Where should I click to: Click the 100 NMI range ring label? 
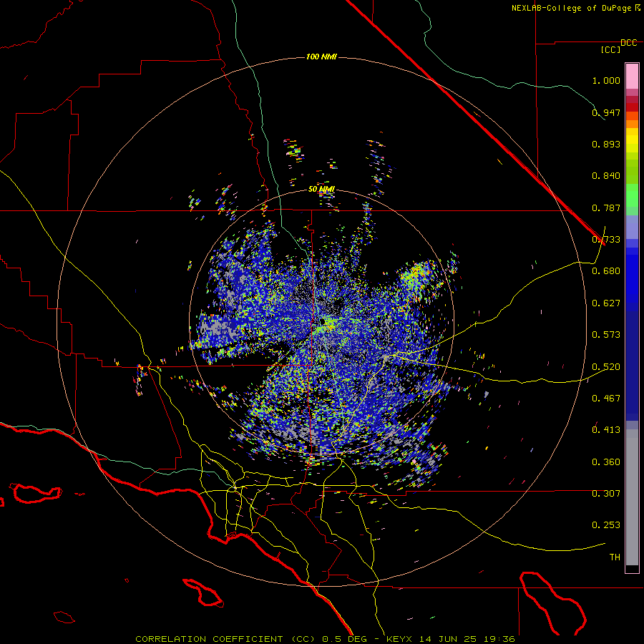321,57
